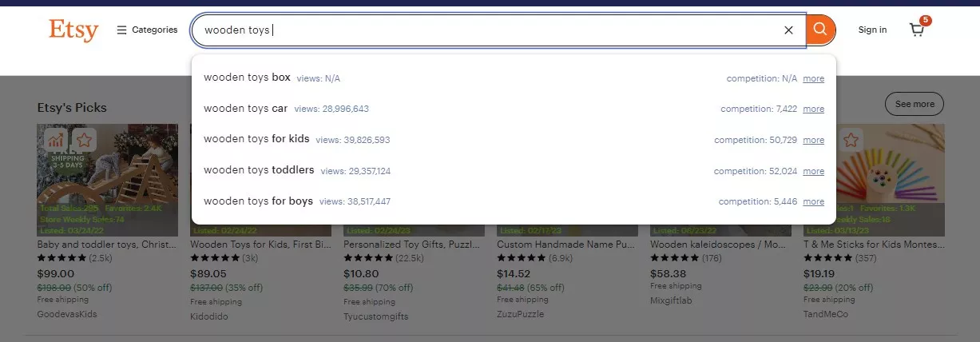Open Custom Handmade Name Puzzle listing title
Screen dimensions: 980x342
point(567,244)
